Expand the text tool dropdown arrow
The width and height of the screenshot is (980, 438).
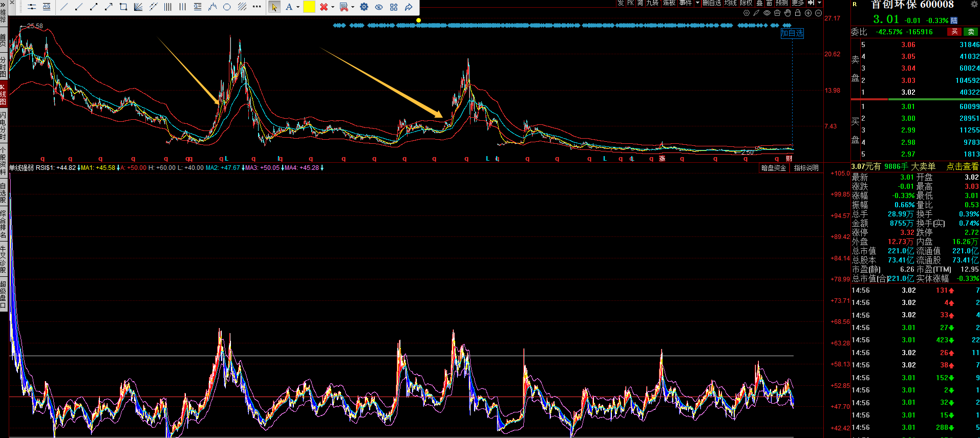coord(298,7)
